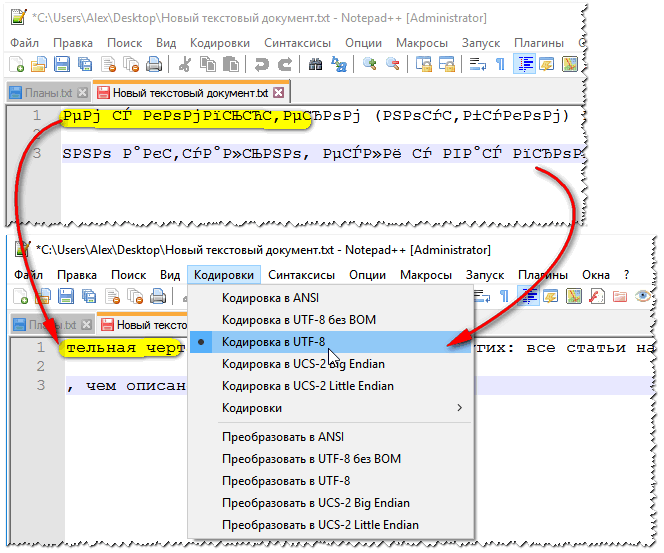664x553 pixels.
Task: Open Синтаксисы menu in upper window
Action: [297, 43]
